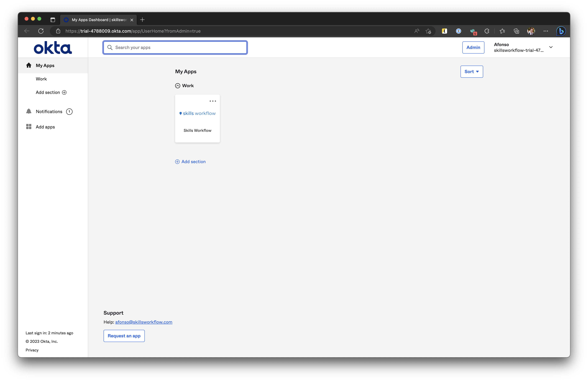Click the My Apps page heading

186,71
